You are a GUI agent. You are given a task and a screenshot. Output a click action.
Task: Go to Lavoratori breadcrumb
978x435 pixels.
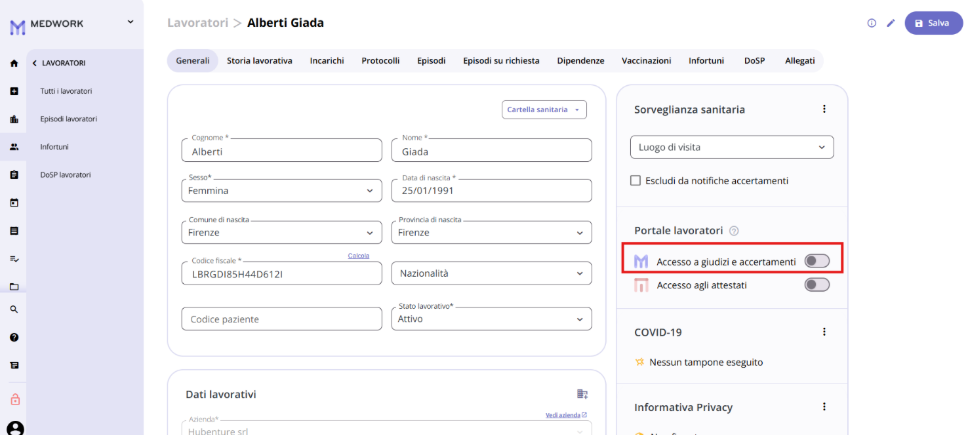pos(198,23)
